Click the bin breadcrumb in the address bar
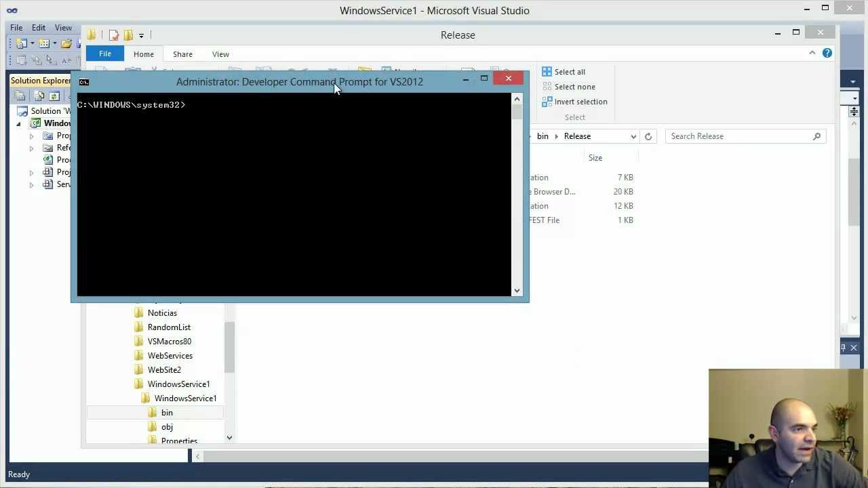This screenshot has width=868, height=488. [542, 136]
